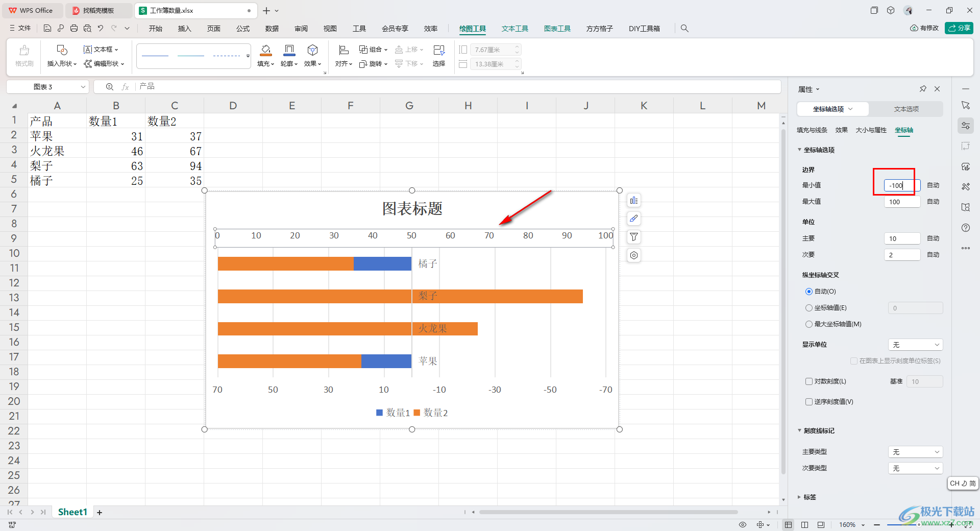This screenshot has width=980, height=531.
Task: Open the Chart Elements button beside chart
Action: [634, 200]
